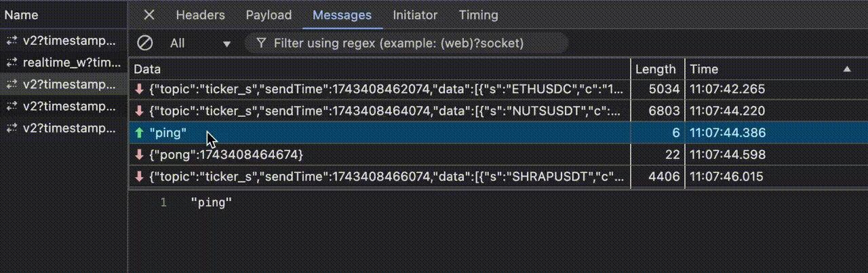The height and width of the screenshot is (273, 868).
Task: Click the filter funnel icon
Action: 260,43
